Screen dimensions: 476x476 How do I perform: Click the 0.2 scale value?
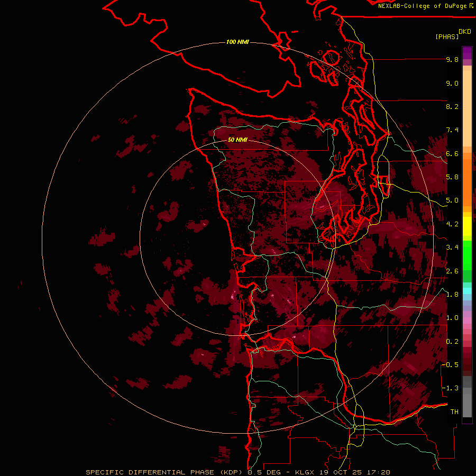click(x=452, y=342)
